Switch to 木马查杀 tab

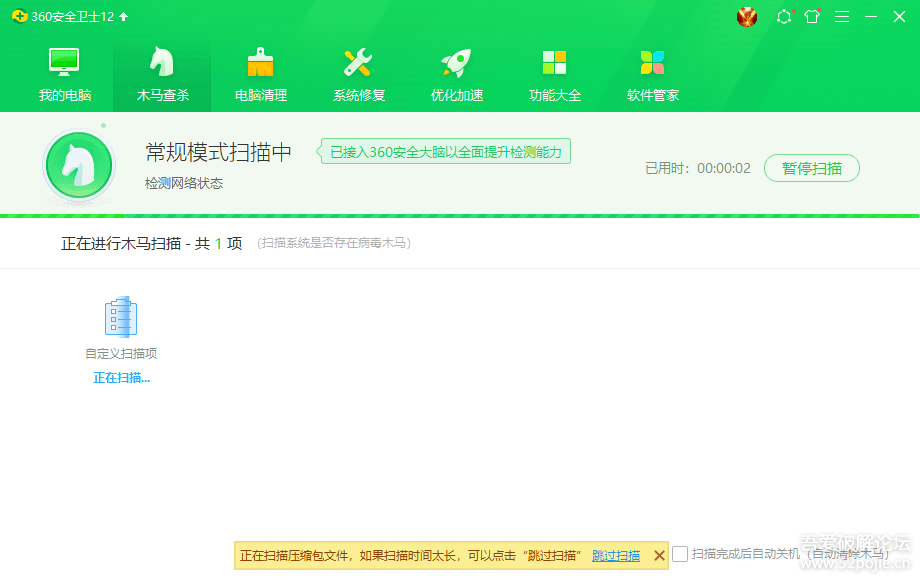pyautogui.click(x=163, y=74)
